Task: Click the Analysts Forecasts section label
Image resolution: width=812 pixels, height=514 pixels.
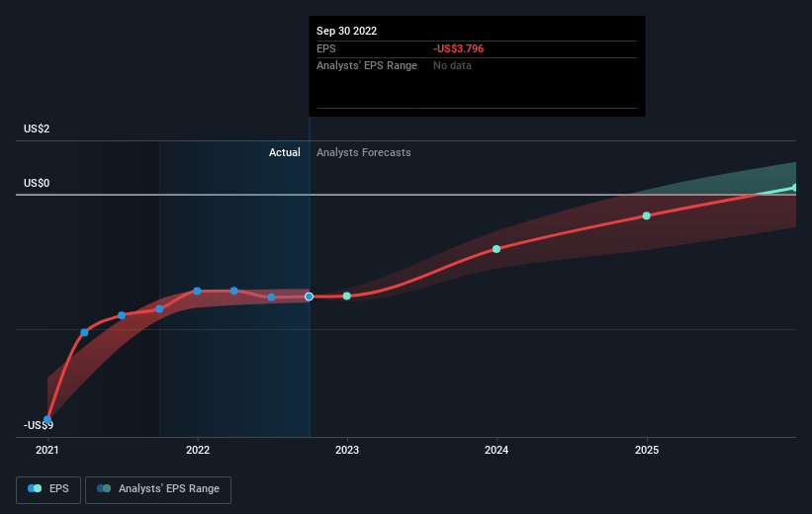Action: [364, 152]
